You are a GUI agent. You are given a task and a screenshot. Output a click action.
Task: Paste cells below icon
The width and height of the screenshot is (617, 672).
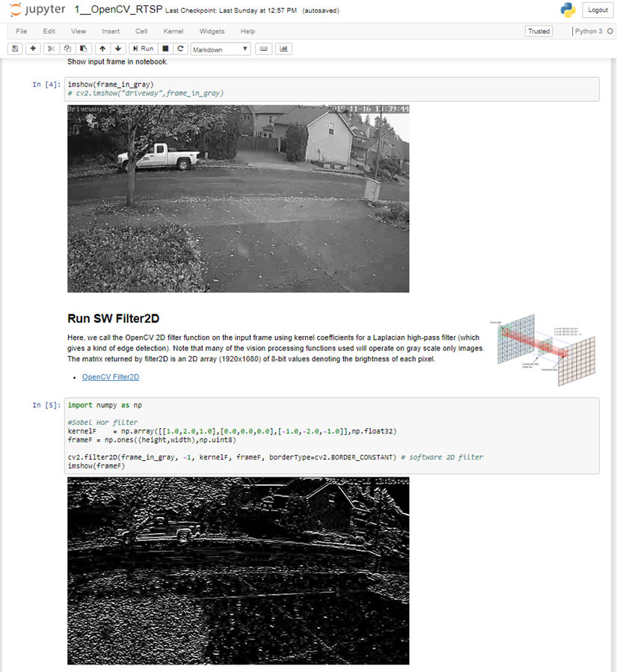(x=82, y=49)
